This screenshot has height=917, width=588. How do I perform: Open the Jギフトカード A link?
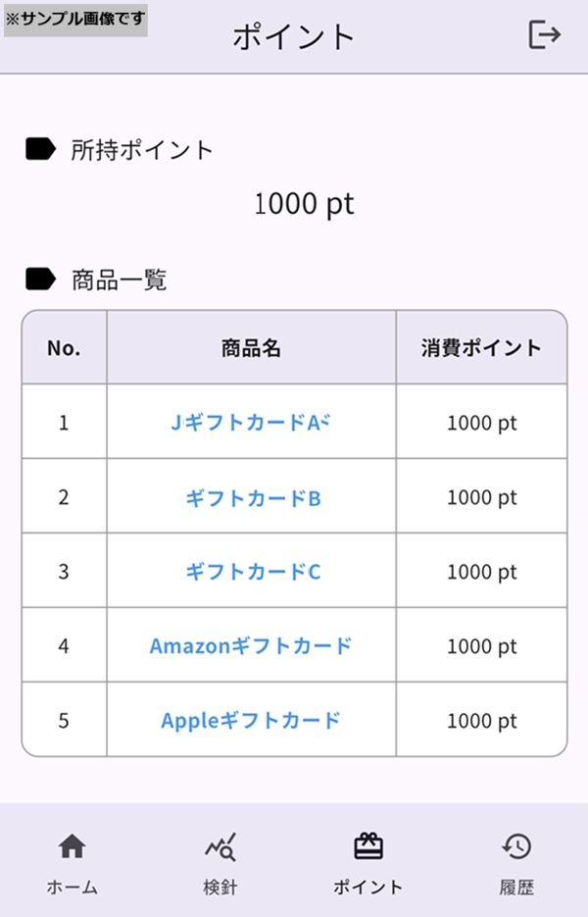pos(250,422)
